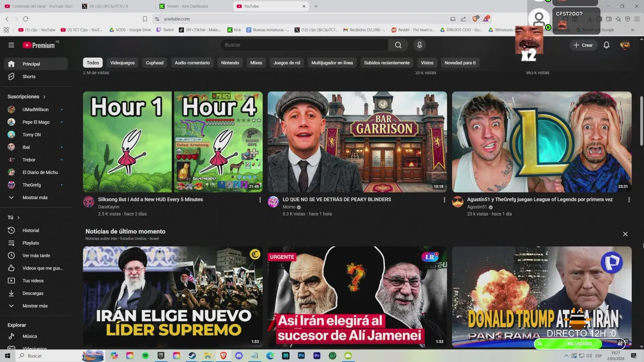This screenshot has width=644, height=362.
Task: Open UMadWillson subscription channel
Action: click(35, 109)
